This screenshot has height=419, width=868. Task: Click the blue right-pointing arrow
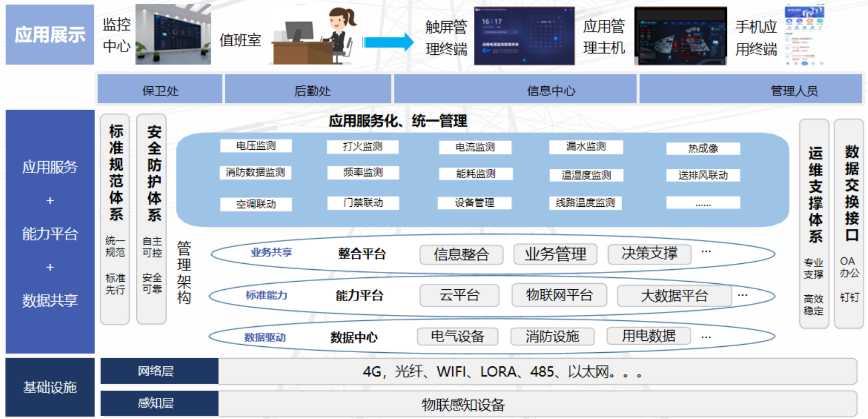(388, 42)
